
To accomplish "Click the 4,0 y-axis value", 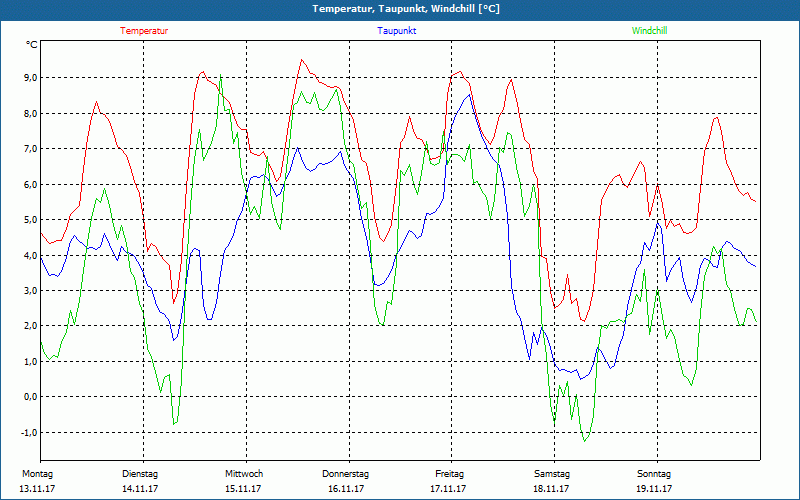I will coord(31,255).
